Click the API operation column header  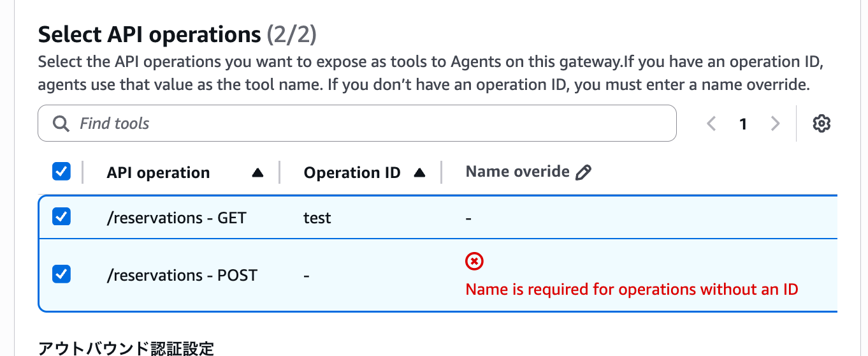(158, 173)
